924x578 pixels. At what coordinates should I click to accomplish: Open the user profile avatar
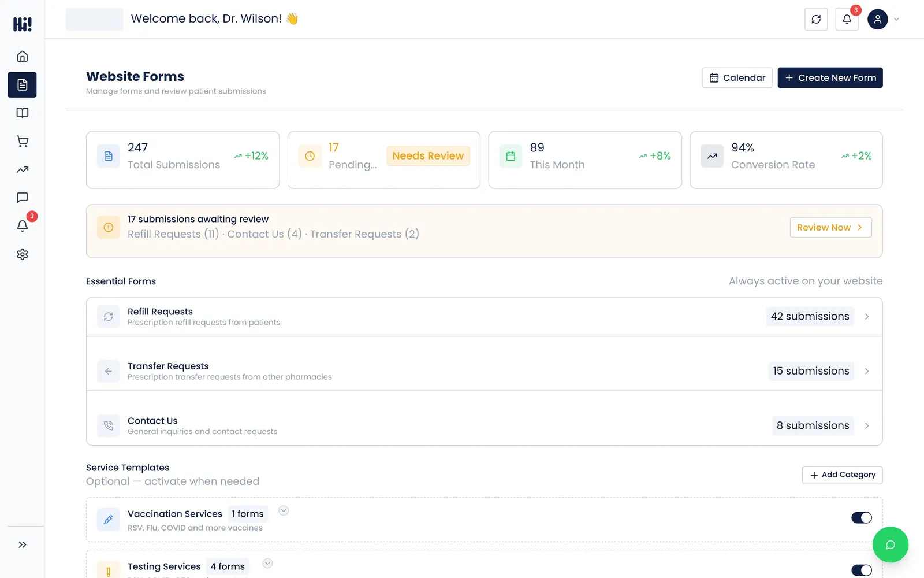877,19
